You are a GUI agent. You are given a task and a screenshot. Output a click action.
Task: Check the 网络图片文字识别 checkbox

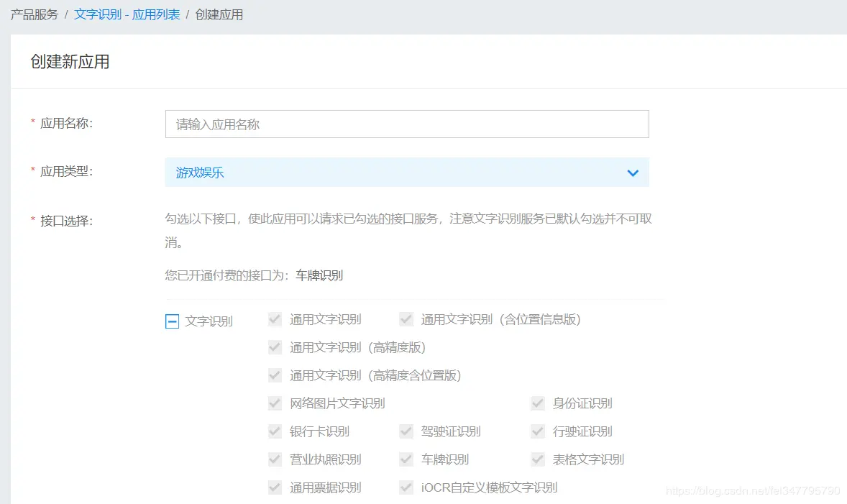[274, 403]
